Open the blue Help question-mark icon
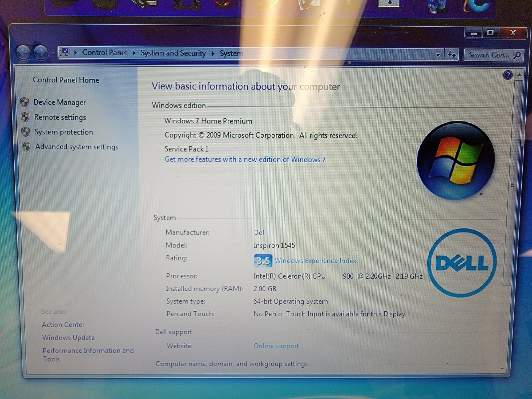Image resolution: width=532 pixels, height=399 pixels. pos(508,75)
